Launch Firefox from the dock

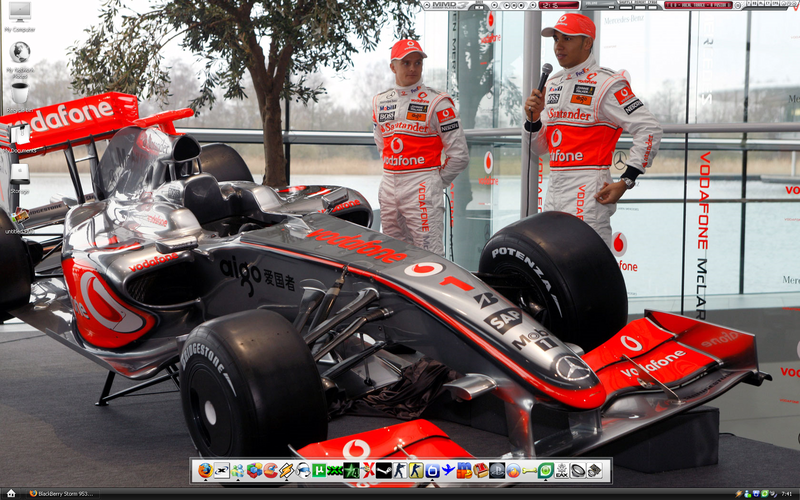(x=206, y=470)
